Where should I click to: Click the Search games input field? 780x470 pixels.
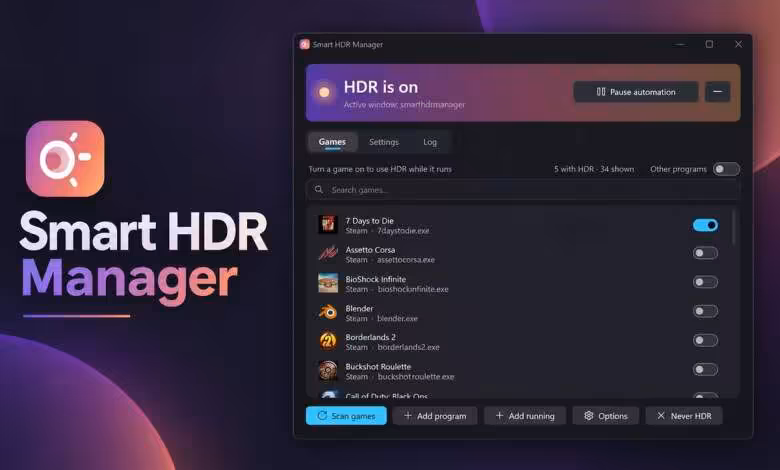pyautogui.click(x=523, y=189)
